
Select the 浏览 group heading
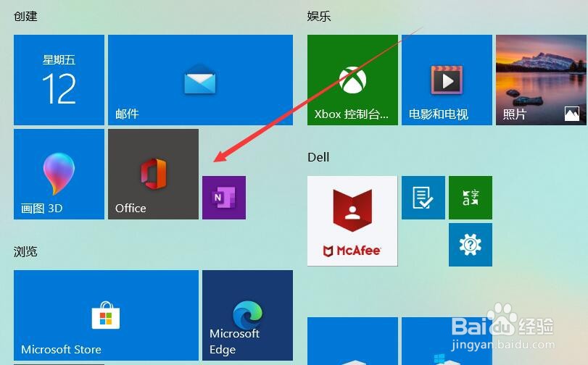25,251
